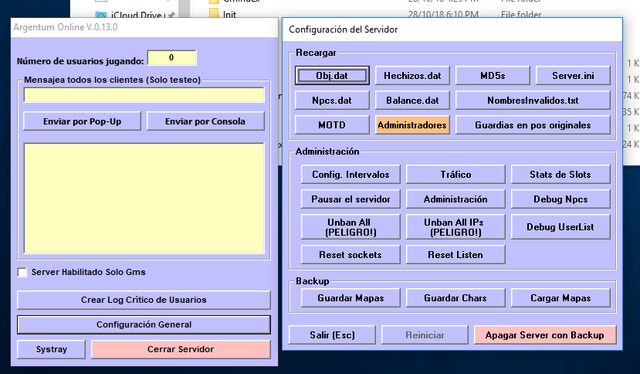Click the Configuración del Servidor title bar

pyautogui.click(x=452, y=29)
